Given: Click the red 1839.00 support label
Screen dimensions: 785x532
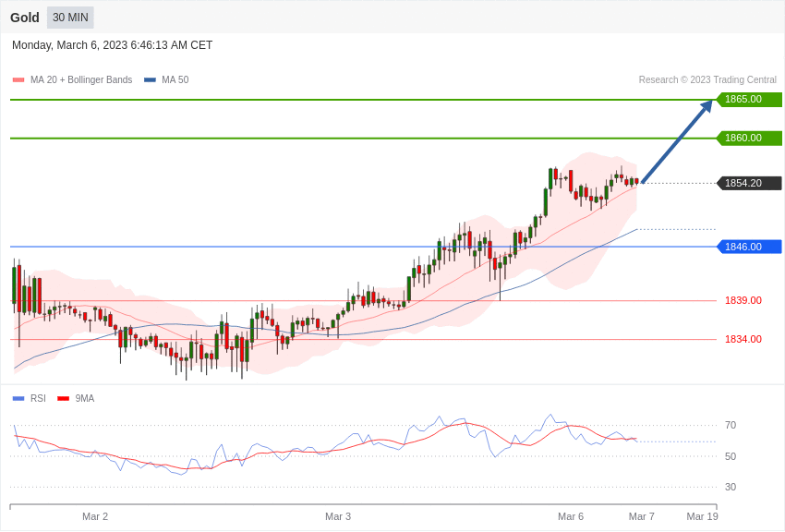Looking at the screenshot, I should point(743,301).
